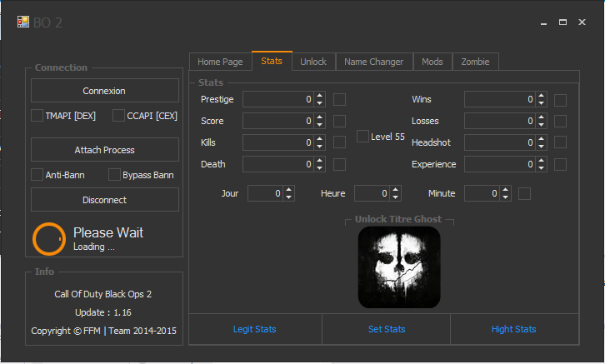This screenshot has height=364, width=605.
Task: Decrease Kills value with down arrow
Action: click(x=319, y=146)
